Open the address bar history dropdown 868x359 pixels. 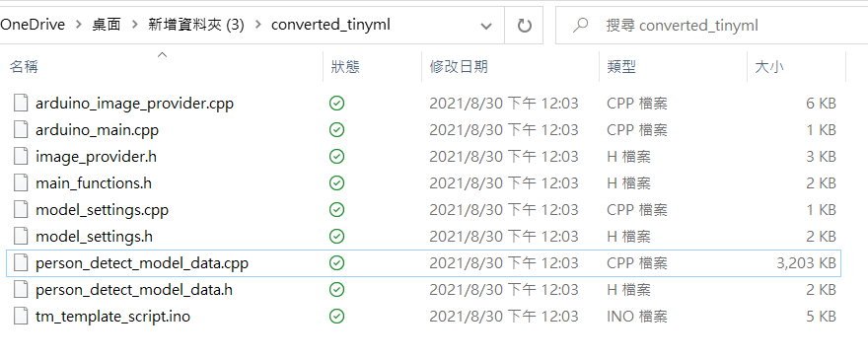pos(486,26)
